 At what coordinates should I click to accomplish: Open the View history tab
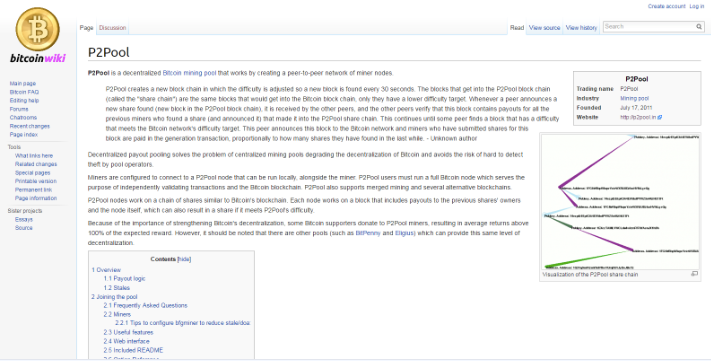581,28
